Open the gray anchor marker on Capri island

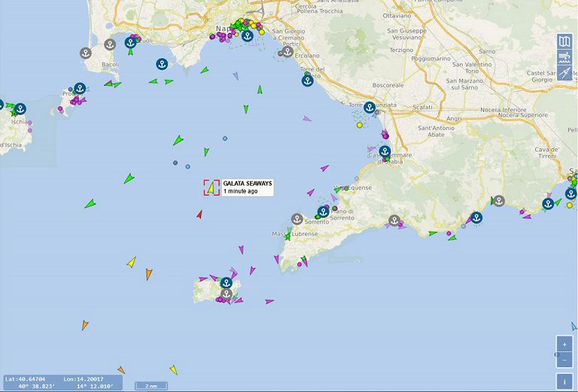click(227, 294)
